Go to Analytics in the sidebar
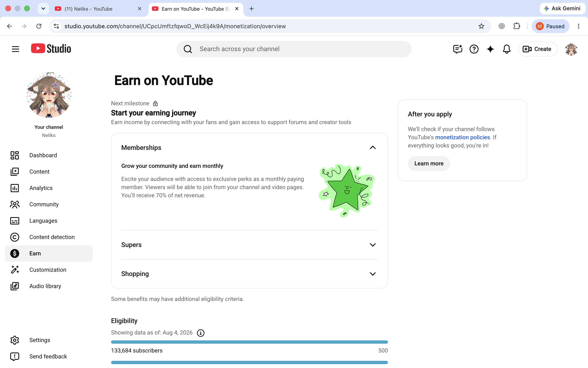This screenshot has height=368, width=588. [49, 188]
